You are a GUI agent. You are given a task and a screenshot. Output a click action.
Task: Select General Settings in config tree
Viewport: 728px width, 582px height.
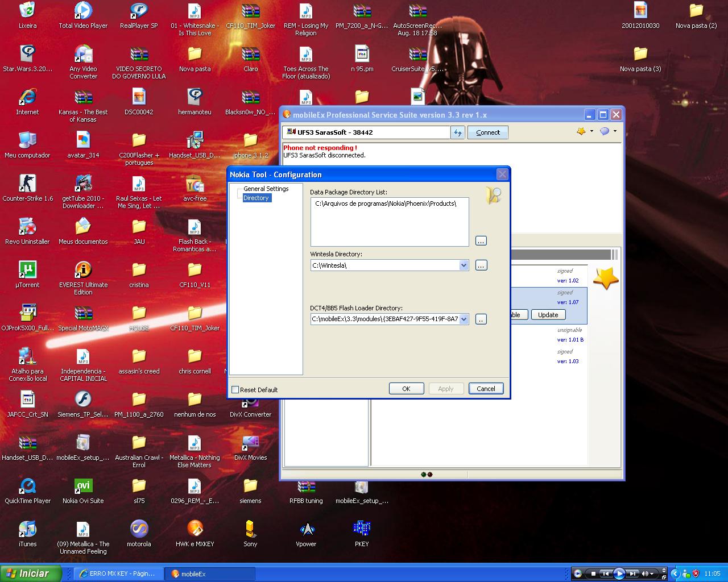[x=266, y=189]
